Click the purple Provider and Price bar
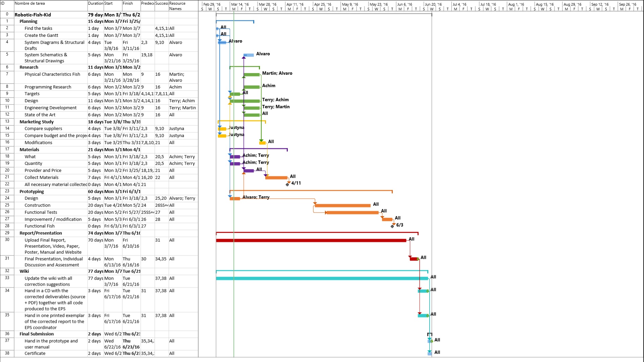Viewport: 644px width, 362px height. 249,171
